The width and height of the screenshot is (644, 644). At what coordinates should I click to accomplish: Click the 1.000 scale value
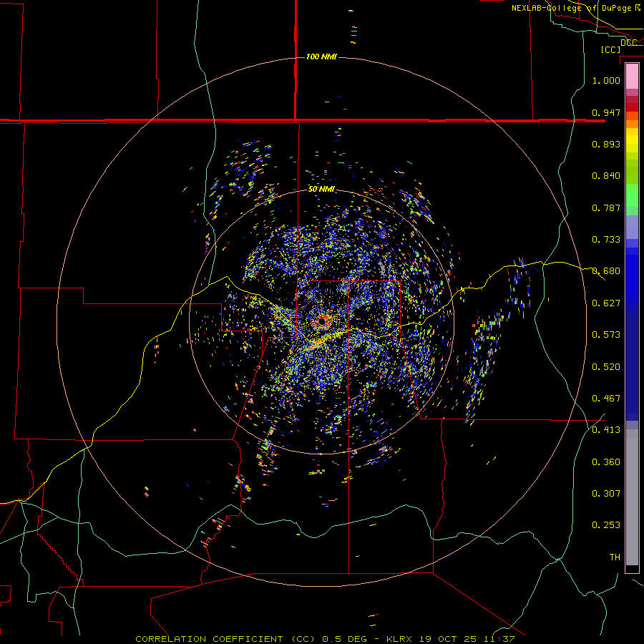tap(606, 80)
